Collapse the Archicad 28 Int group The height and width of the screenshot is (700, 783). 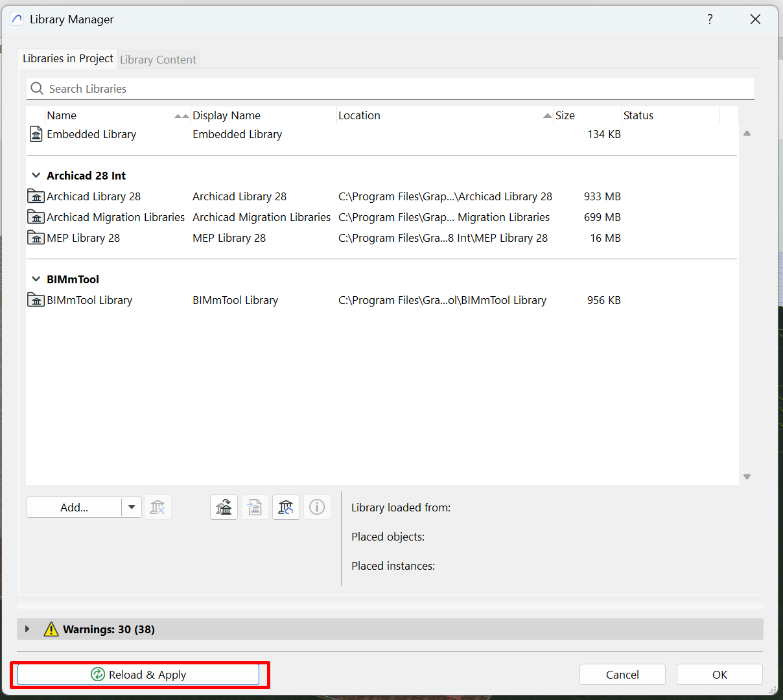click(36, 176)
